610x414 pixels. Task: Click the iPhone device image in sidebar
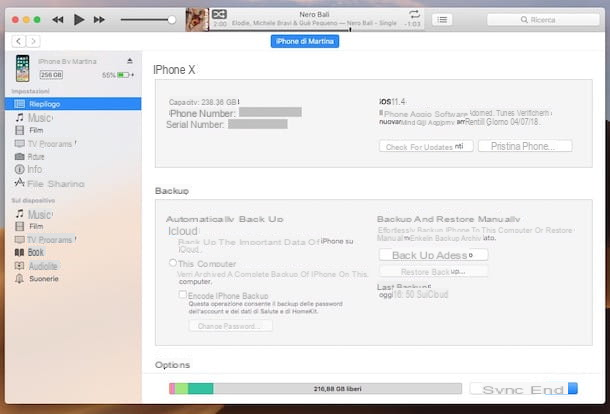[23, 68]
